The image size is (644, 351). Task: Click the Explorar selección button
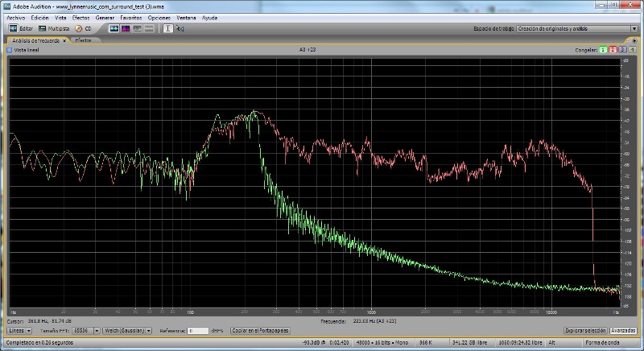coord(584,330)
